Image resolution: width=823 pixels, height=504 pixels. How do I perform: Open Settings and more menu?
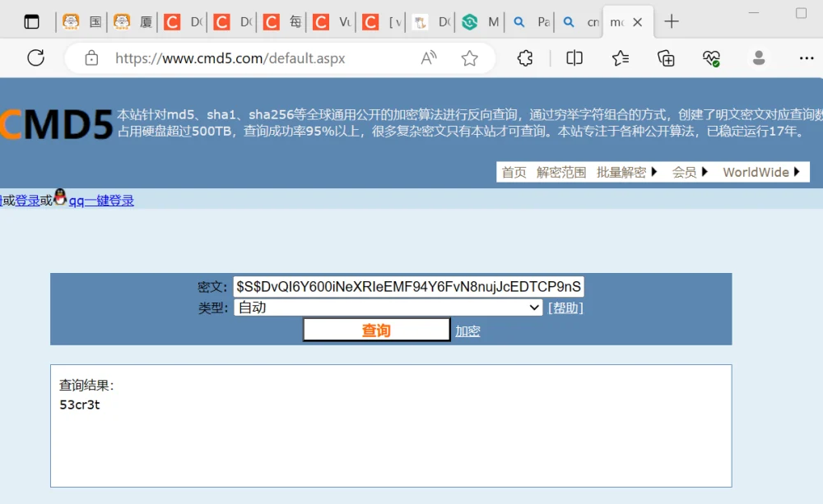(807, 58)
